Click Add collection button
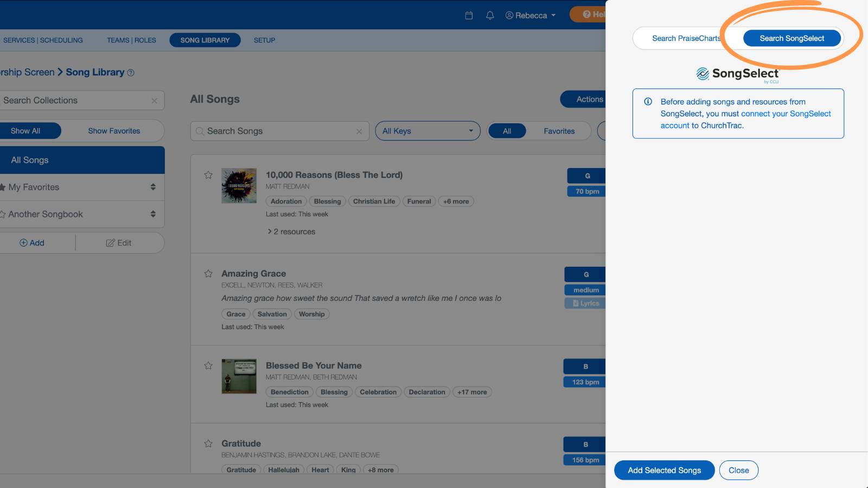868x488 pixels. click(x=32, y=243)
